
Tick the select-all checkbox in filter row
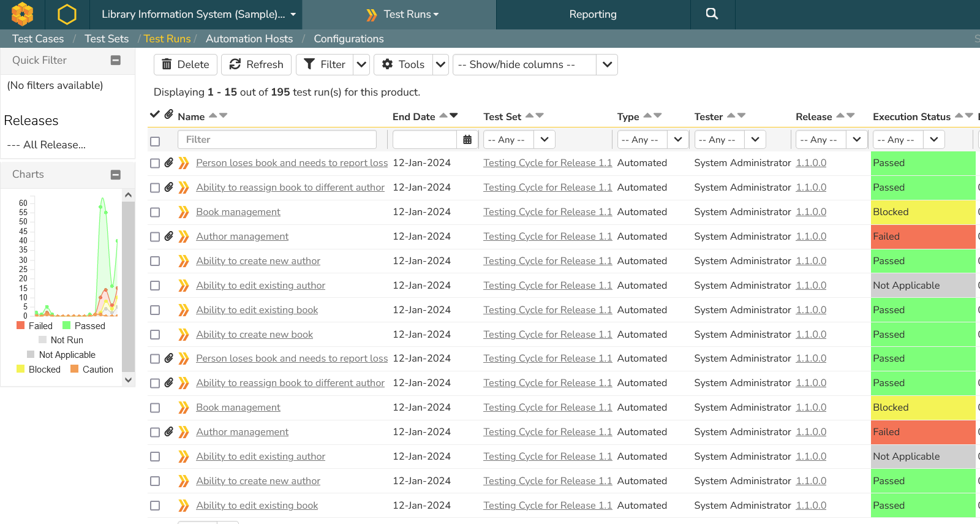[155, 142]
